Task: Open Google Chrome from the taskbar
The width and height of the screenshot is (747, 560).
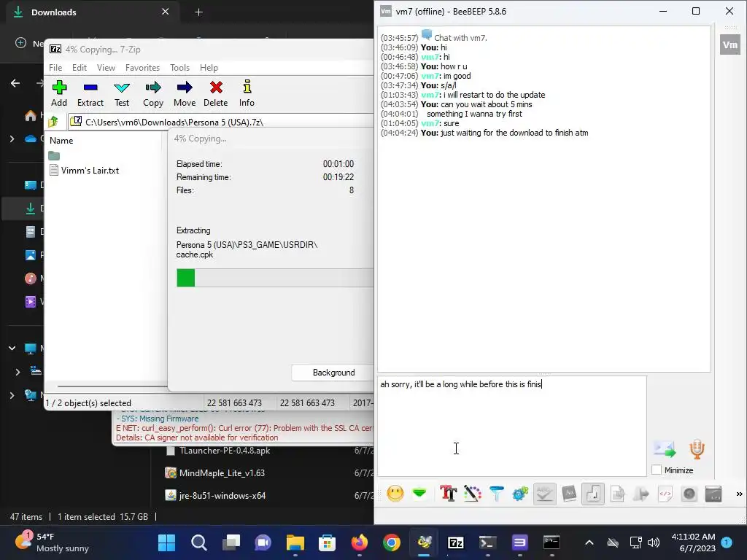Action: click(x=392, y=542)
